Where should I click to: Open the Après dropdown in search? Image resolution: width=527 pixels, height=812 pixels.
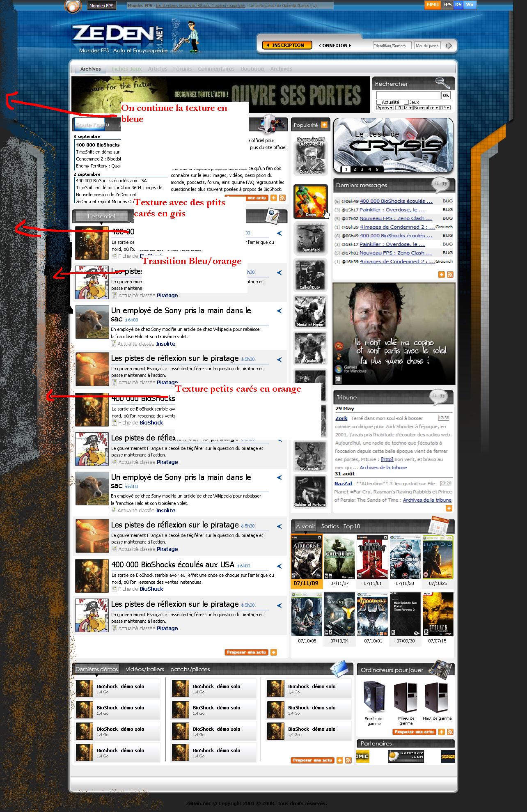[x=385, y=108]
